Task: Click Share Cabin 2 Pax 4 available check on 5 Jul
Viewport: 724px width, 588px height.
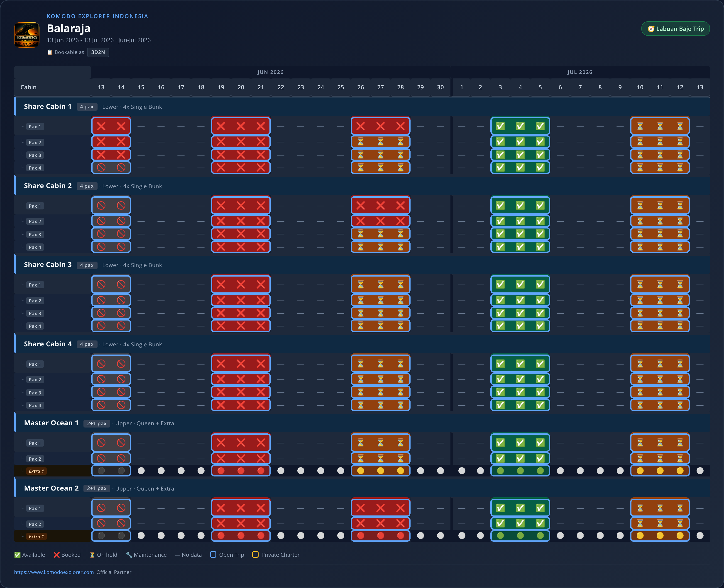Action: [x=540, y=247]
